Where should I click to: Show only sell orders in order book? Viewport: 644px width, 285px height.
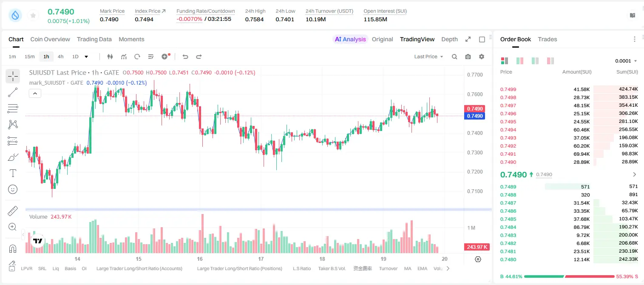point(550,61)
